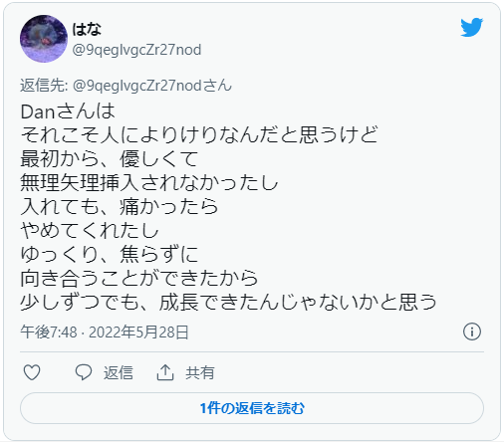The image size is (504, 442).
Task: Click the tweet line ゆっくり、焦らずに
Action: coord(110,254)
